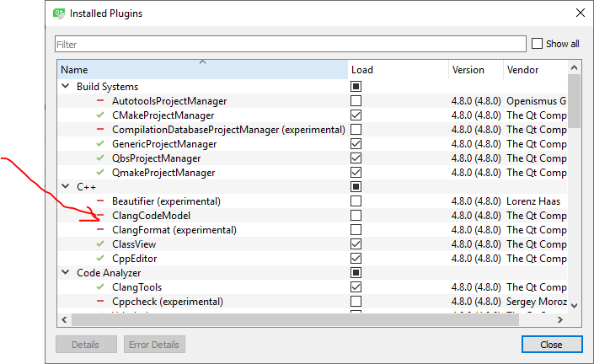
Task: Enable loading of AutotoolsProjectManager
Action: tap(356, 101)
